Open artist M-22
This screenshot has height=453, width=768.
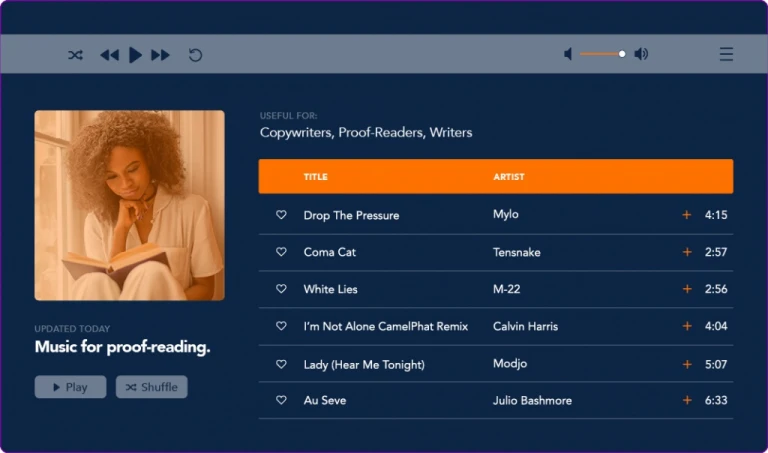pos(506,289)
